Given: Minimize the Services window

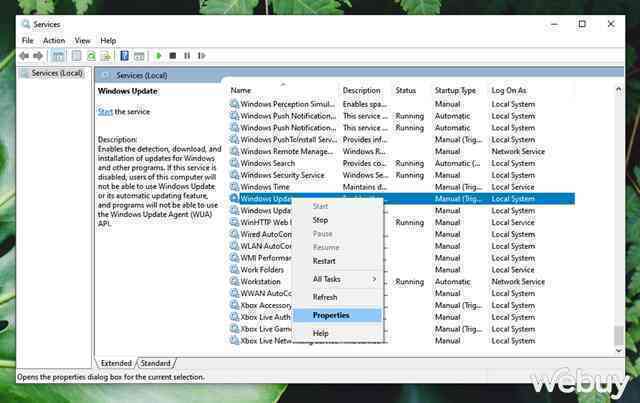Looking at the screenshot, I should tap(554, 24).
